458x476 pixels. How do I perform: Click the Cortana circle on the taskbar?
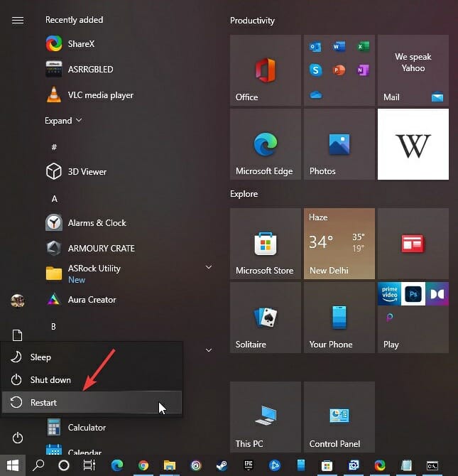[x=64, y=465]
